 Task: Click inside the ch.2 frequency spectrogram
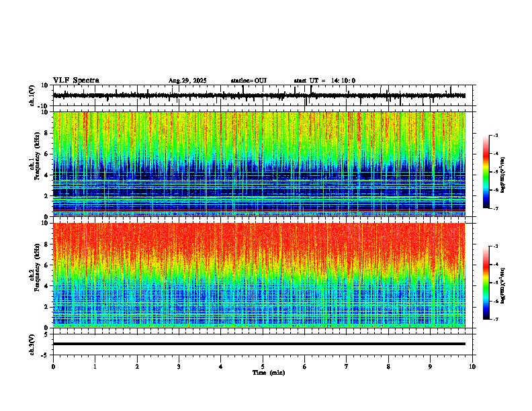259,275
